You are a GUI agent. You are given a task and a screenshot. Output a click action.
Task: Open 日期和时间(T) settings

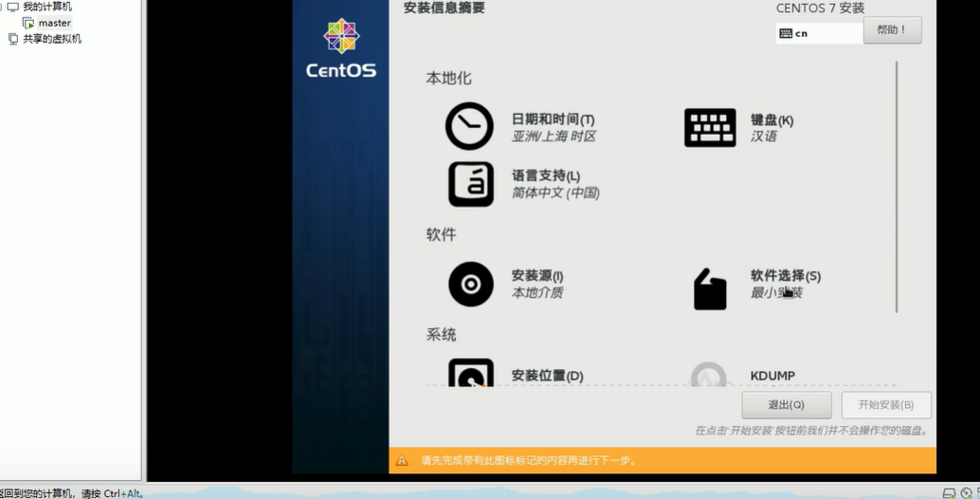[x=554, y=120]
